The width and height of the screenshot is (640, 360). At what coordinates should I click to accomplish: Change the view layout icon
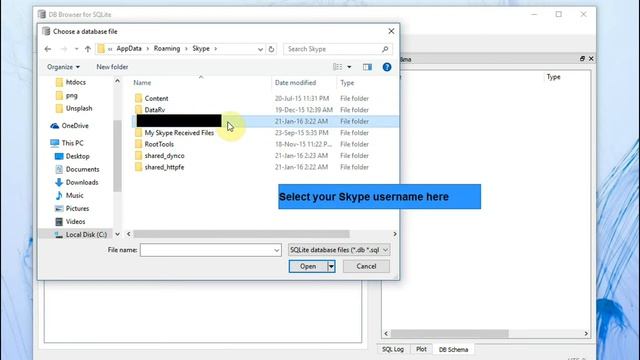click(338, 67)
